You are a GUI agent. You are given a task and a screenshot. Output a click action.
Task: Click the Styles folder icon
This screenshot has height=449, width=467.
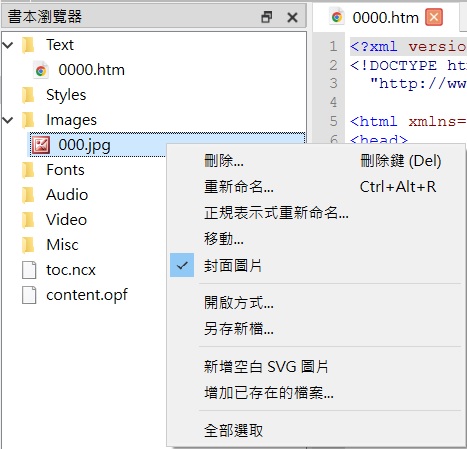(x=29, y=95)
